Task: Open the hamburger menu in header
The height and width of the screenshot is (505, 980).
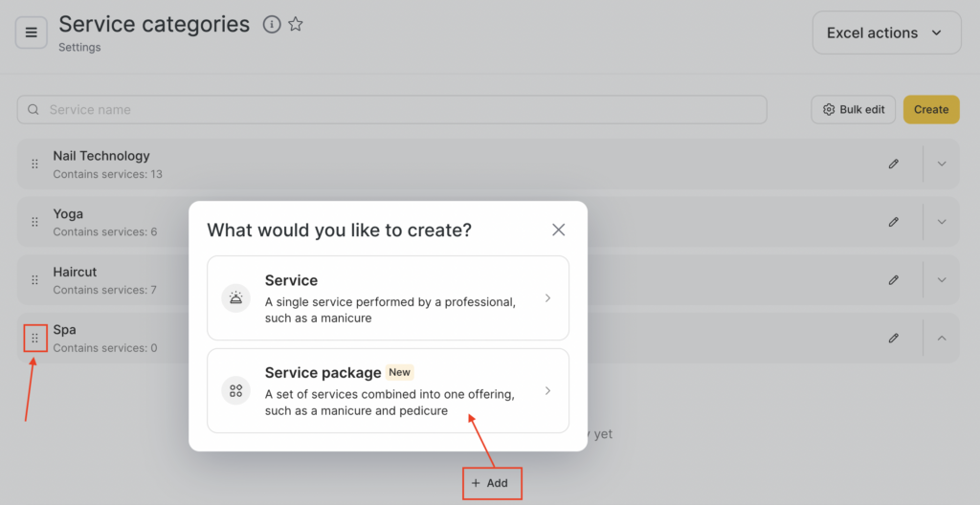Action: coord(31,33)
